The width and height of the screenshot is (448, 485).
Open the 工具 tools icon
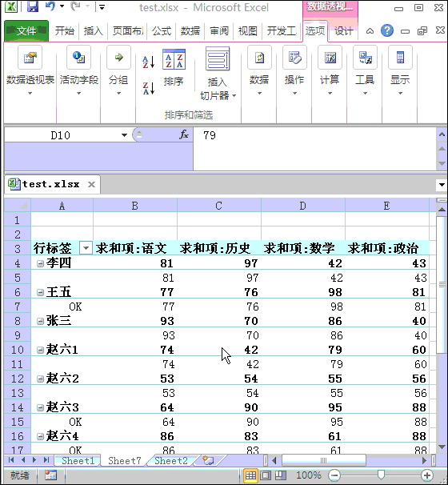tap(365, 58)
